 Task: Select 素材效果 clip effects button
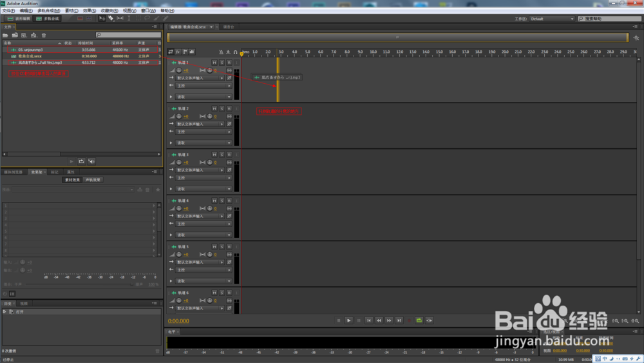tap(72, 180)
